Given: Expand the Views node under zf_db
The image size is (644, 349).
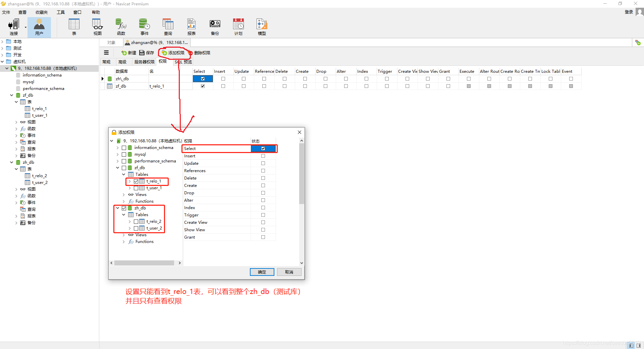Looking at the screenshot, I should point(123,194).
